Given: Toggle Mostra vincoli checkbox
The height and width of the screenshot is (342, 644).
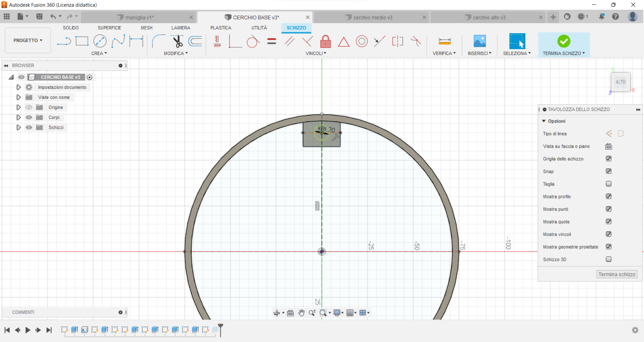Looking at the screenshot, I should click(x=609, y=234).
